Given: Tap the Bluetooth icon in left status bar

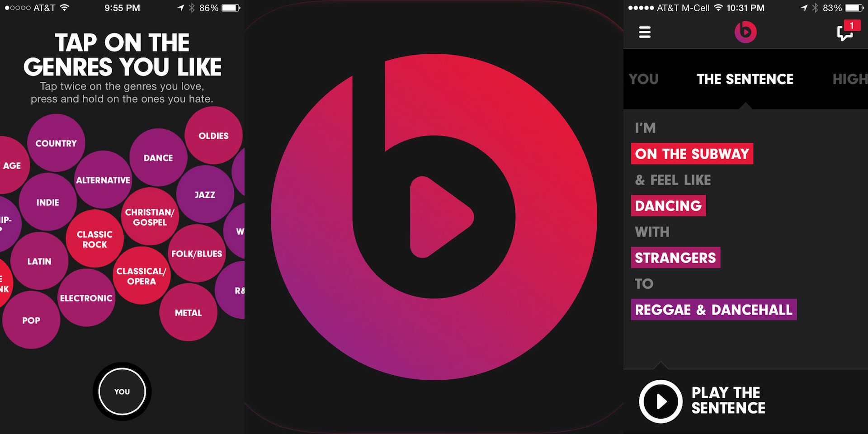Looking at the screenshot, I should click(x=192, y=8).
